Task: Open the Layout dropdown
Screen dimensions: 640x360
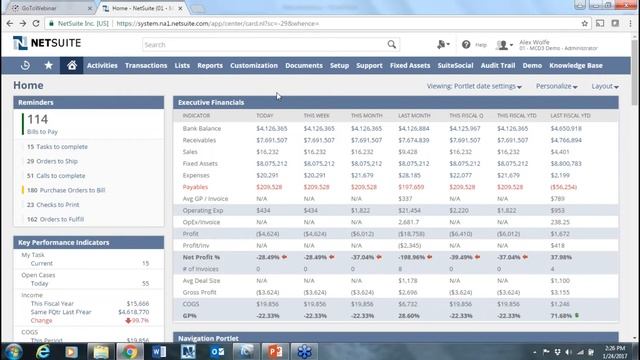Action: [x=605, y=86]
